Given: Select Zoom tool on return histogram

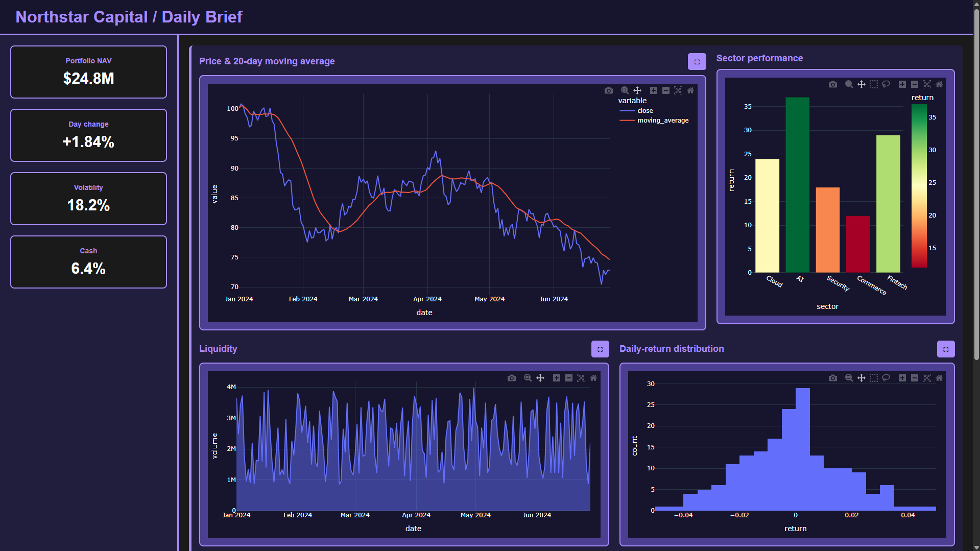Looking at the screenshot, I should [x=849, y=378].
